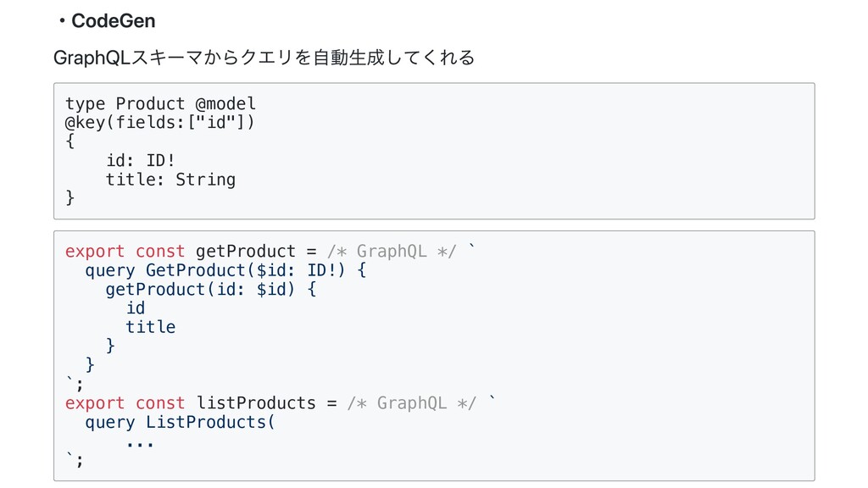Click the first 'export' keyword
The width and height of the screenshot is (868, 488).
click(95, 251)
